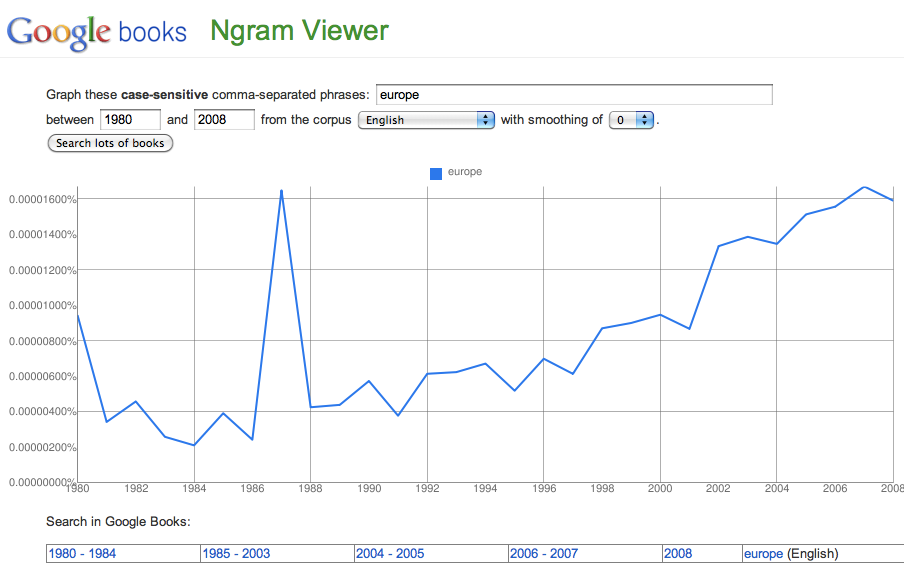Open the 2004 - 2005 search link

390,553
